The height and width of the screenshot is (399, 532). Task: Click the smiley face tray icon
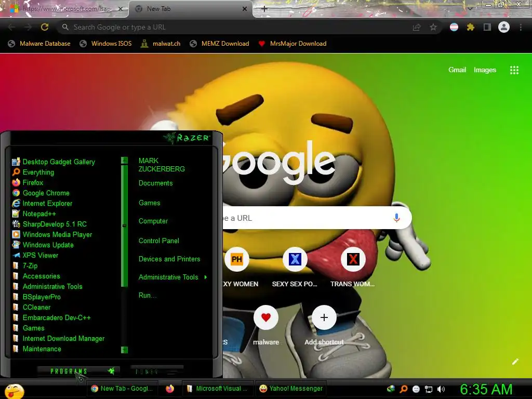(416, 389)
